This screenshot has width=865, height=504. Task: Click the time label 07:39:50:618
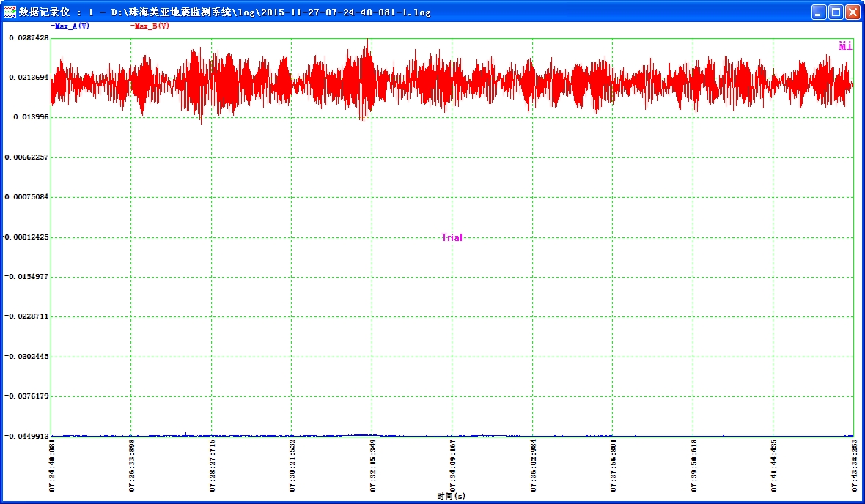pos(694,465)
